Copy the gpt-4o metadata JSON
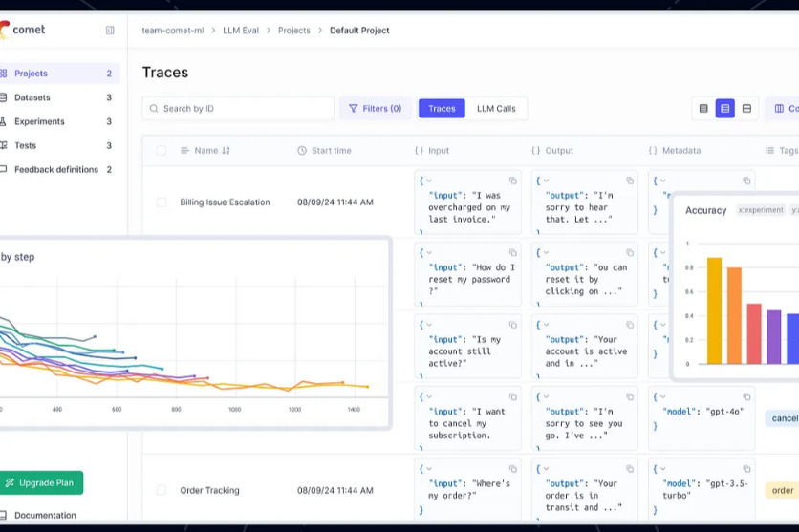 [746, 396]
